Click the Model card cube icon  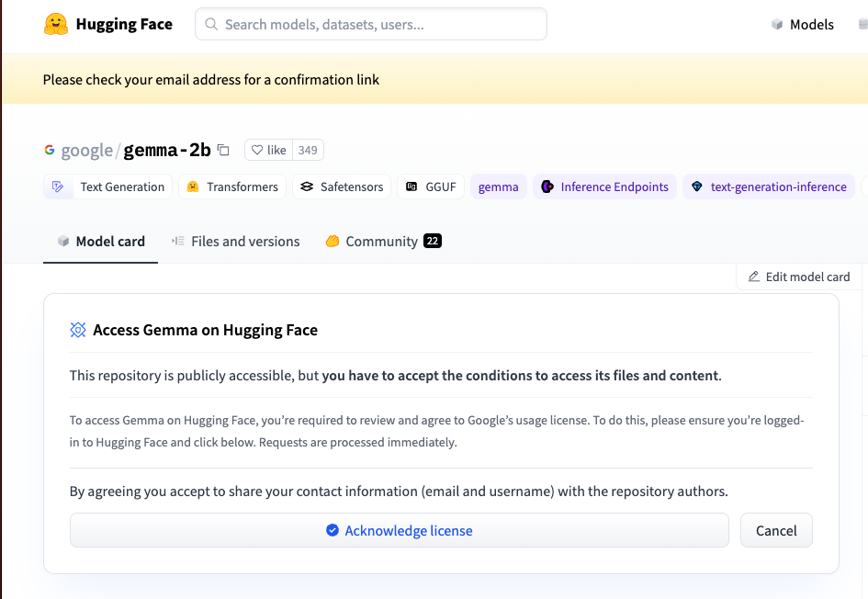(x=63, y=242)
